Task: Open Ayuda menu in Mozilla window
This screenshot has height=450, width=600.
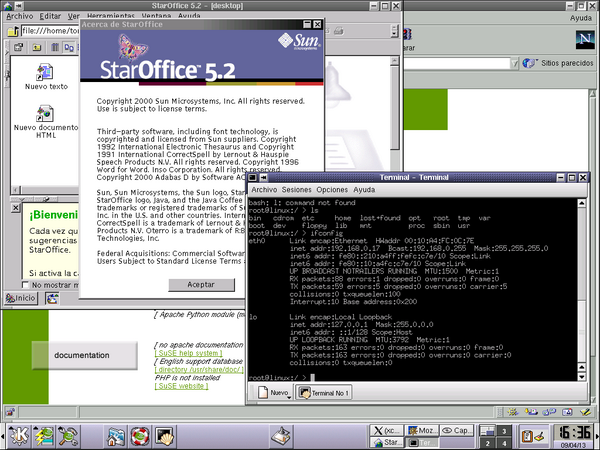Action: (580, 18)
